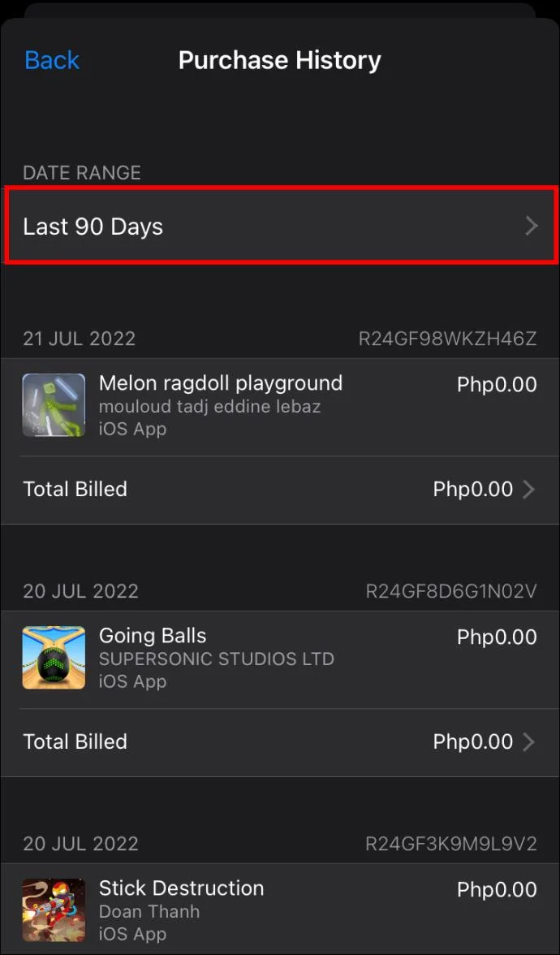Screen dimensions: 560x955
Task: Expand the Last 90 Days date range selector
Action: tap(280, 226)
